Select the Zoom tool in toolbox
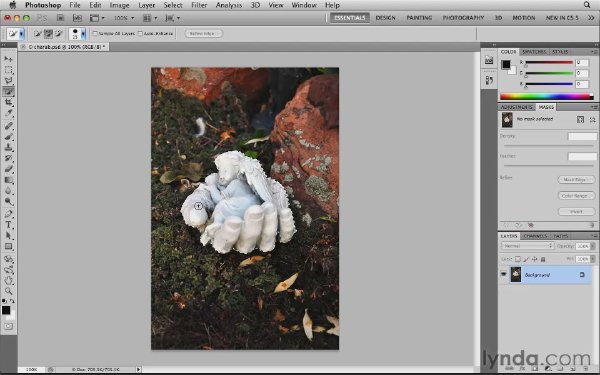Screen dimensions: 600x375 click(x=8, y=291)
